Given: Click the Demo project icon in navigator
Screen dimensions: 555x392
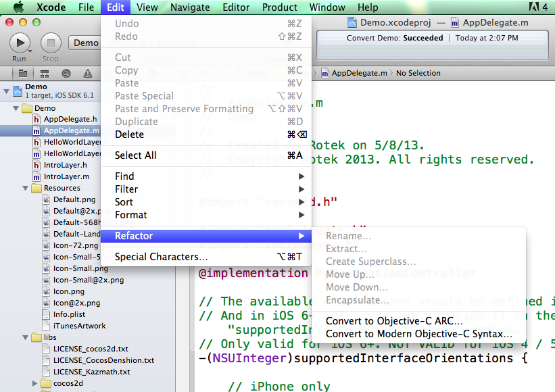Looking at the screenshot, I should pyautogui.click(x=18, y=91).
